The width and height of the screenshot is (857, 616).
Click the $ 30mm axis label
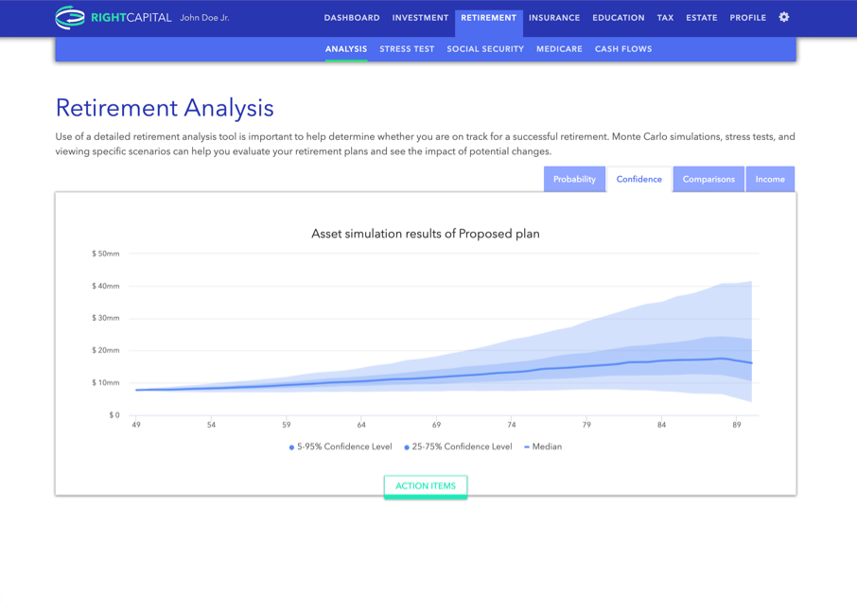pos(106,318)
